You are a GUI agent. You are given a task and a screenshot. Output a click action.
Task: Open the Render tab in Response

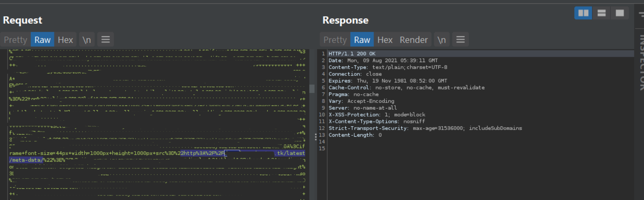[x=414, y=40]
